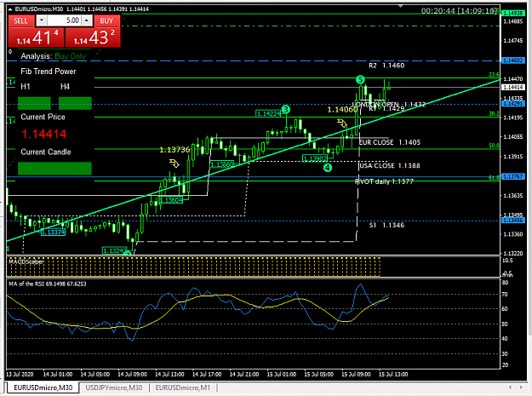Increase trade volume with the up arrow
Viewport: 532px width, 396px height.
click(x=87, y=20)
